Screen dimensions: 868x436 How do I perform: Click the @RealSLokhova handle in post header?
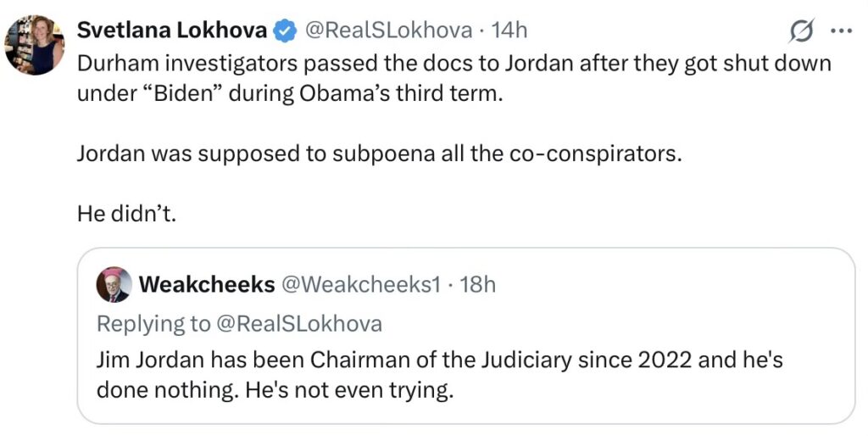[387, 31]
